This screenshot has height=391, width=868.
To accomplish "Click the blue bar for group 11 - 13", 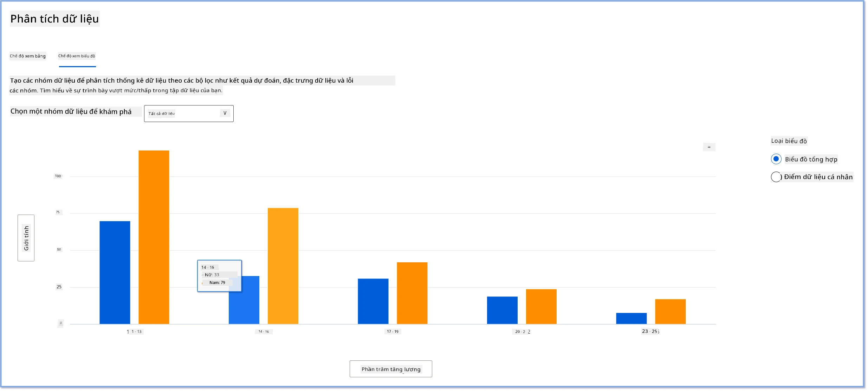I will [115, 273].
